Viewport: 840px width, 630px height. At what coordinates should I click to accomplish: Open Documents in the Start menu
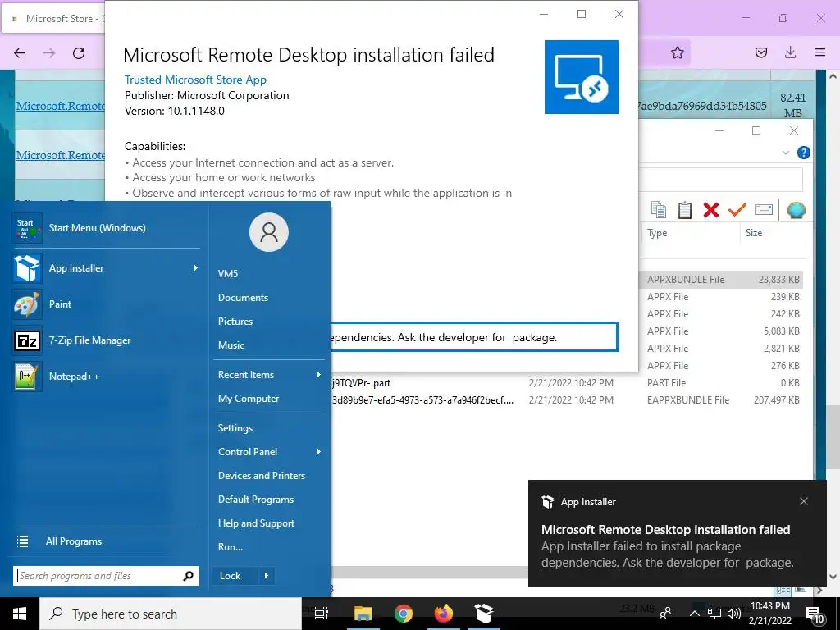pos(243,298)
